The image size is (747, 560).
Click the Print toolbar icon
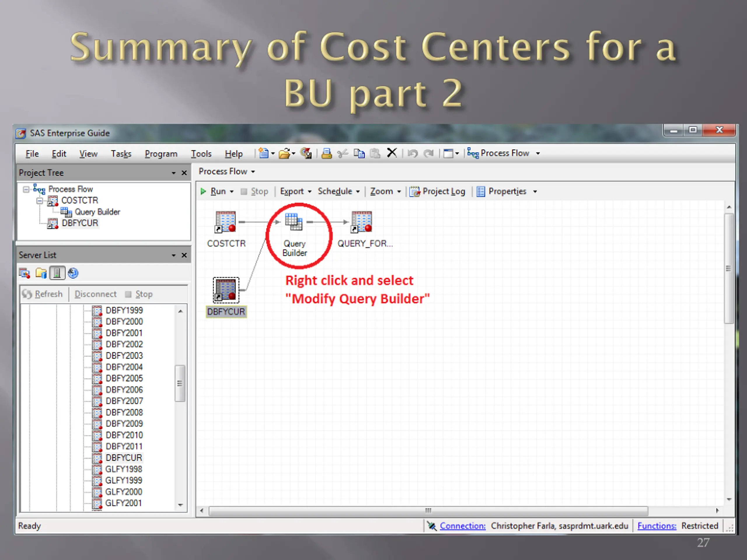click(327, 154)
